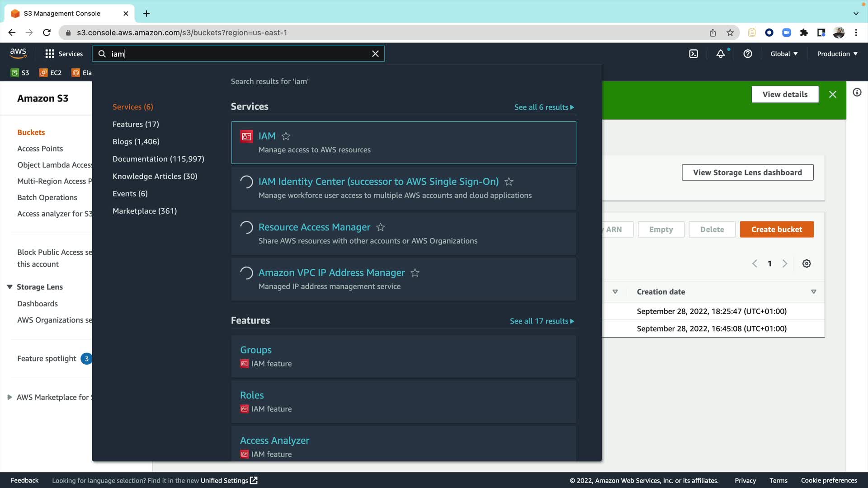Star Amazon VPC IP Address Manager
This screenshot has width=868, height=488.
pyautogui.click(x=415, y=273)
